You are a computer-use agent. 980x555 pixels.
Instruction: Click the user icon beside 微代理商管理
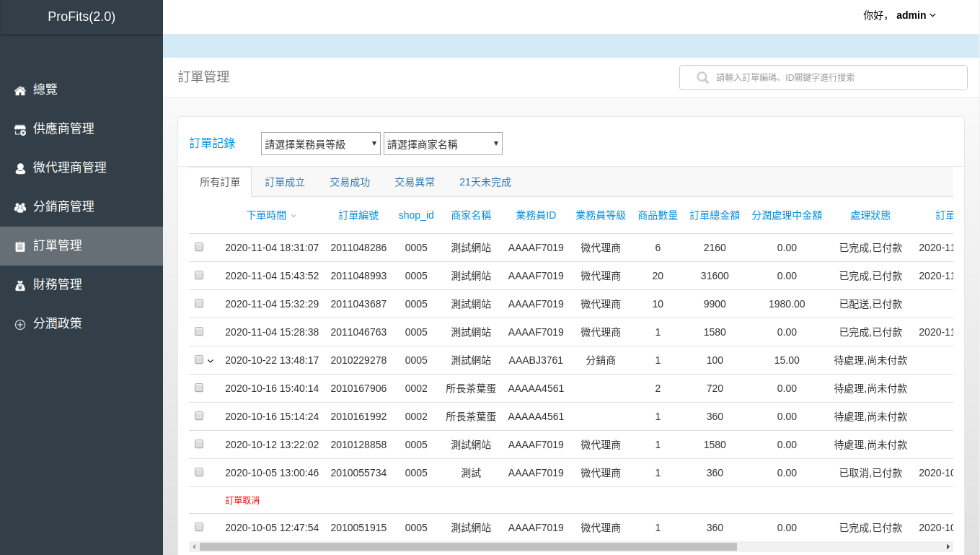point(20,168)
